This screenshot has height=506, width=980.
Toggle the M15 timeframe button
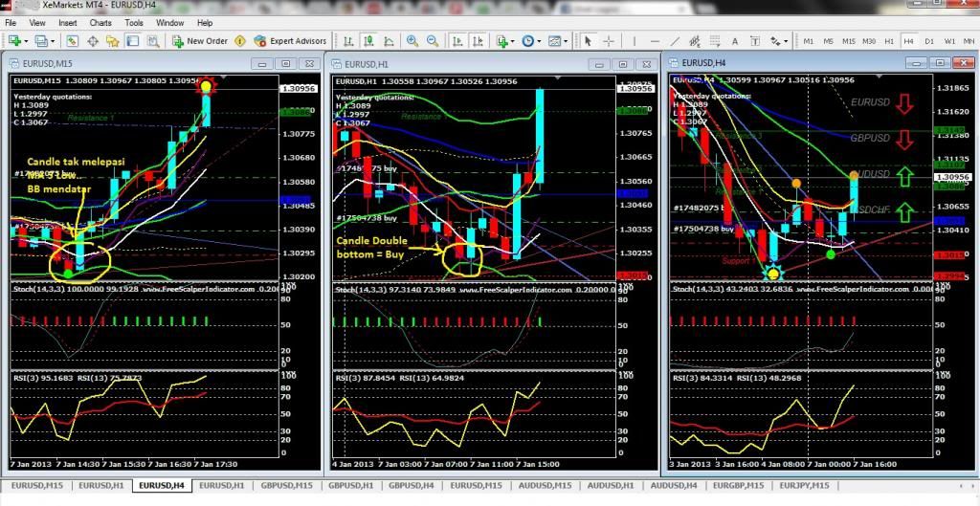pos(849,41)
